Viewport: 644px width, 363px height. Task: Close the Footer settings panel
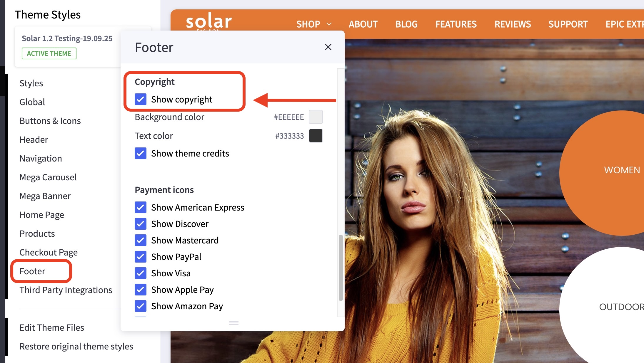(x=328, y=47)
